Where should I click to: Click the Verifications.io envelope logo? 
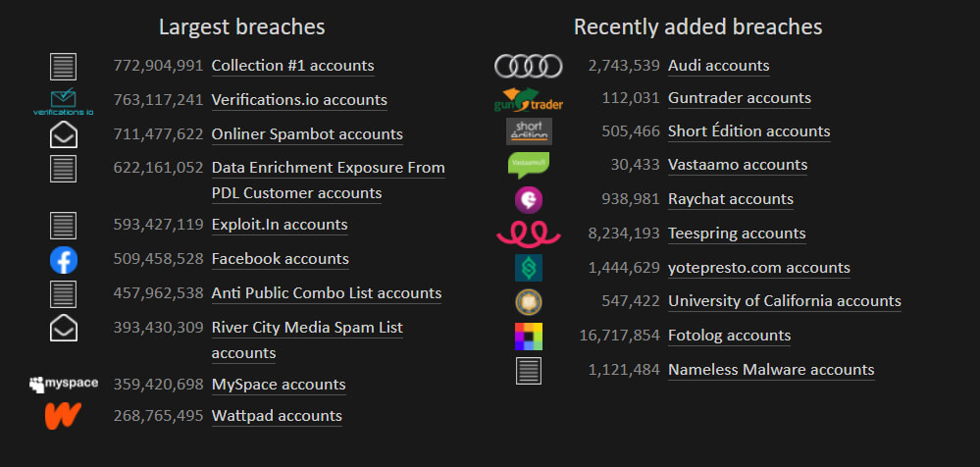point(63,102)
